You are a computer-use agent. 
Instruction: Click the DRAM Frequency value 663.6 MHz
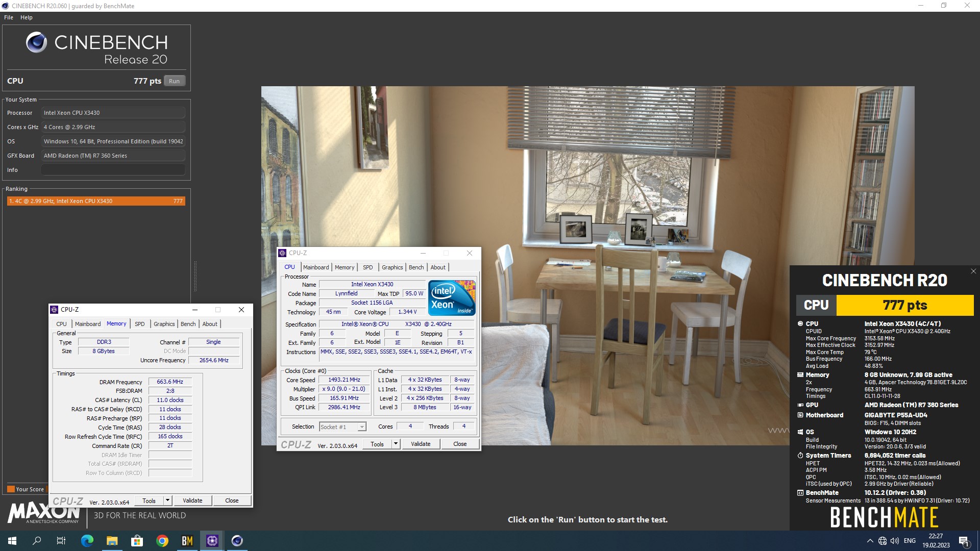coord(170,382)
